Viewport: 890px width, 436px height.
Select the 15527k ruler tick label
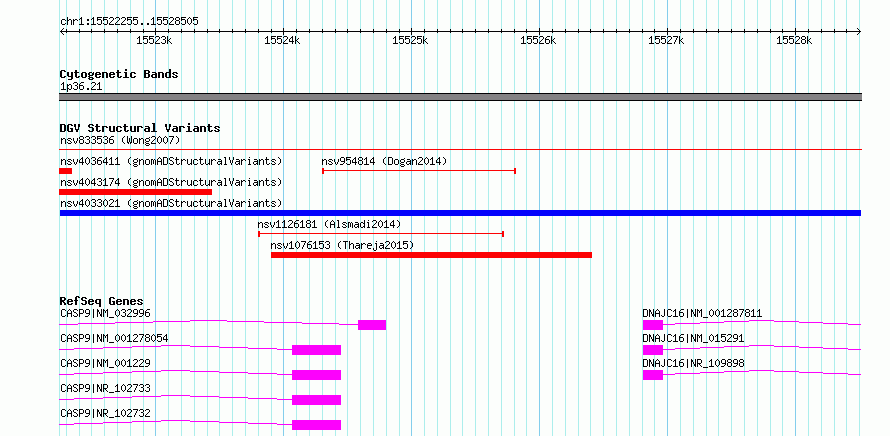666,40
